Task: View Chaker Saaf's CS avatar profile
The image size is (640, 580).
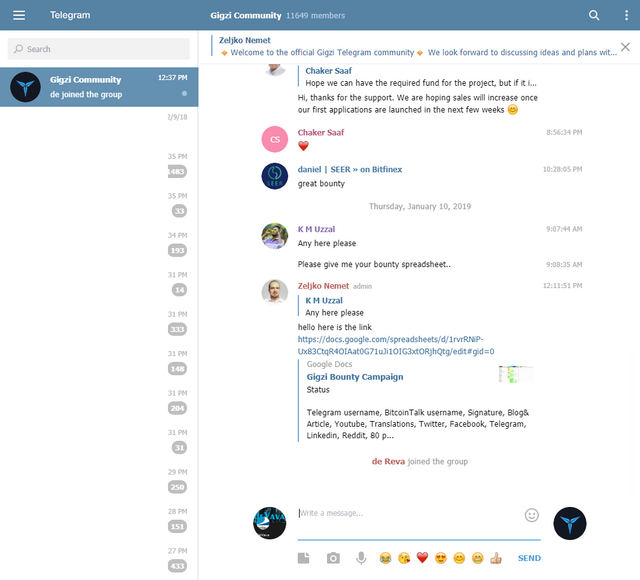Action: point(275,139)
